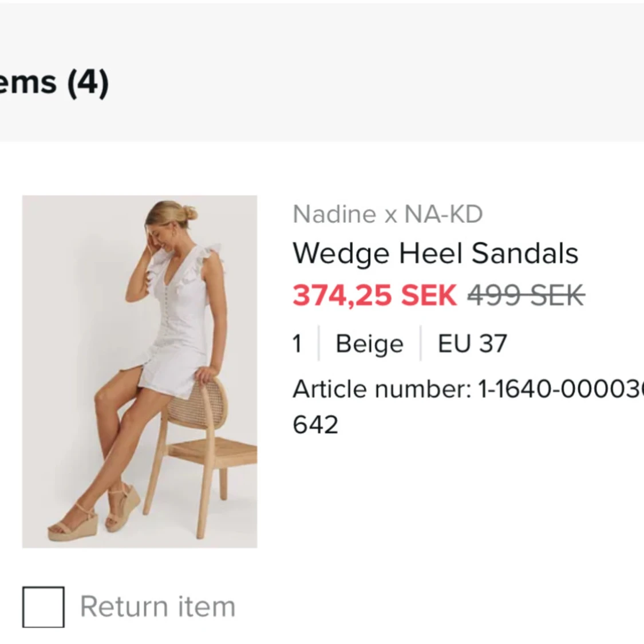644x644 pixels.
Task: Click the red 374,25 SEK sale price
Action: (x=374, y=295)
